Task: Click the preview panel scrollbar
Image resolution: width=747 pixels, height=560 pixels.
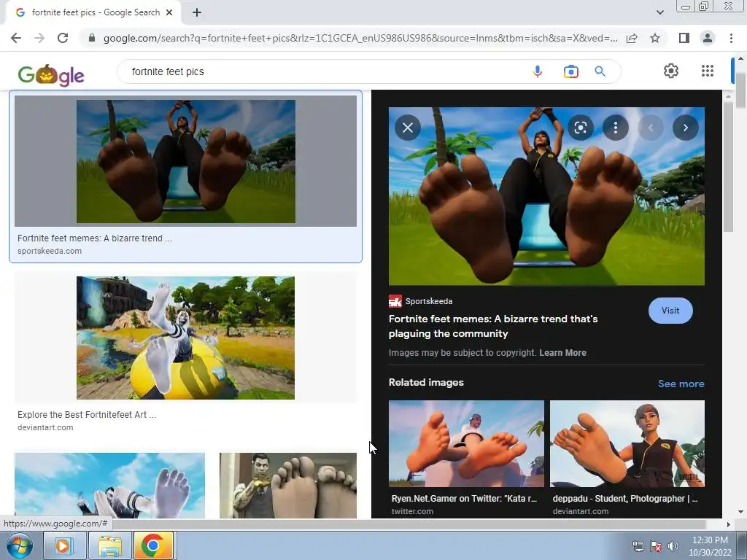Action: click(727, 167)
